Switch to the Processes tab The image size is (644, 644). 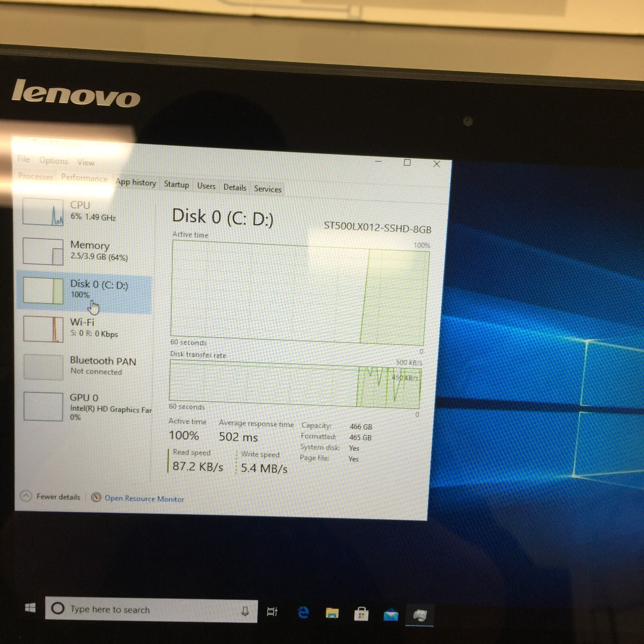(x=35, y=176)
